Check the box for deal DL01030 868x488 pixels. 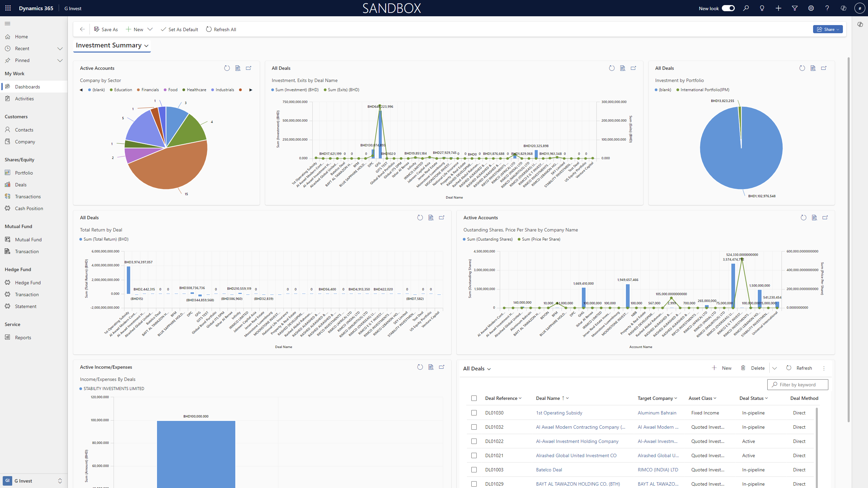coord(474,413)
